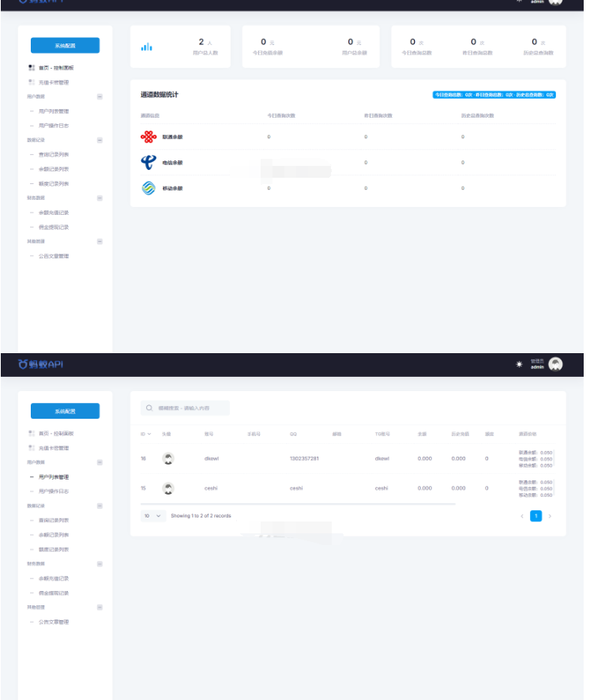Collapse 其他管理 group in lower user-list sidebar

tap(100, 607)
